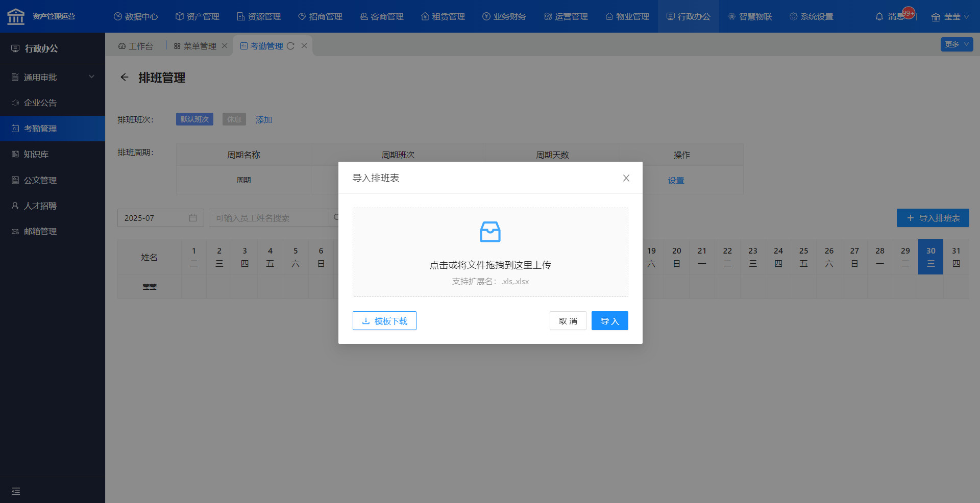Click the file upload drop area

490,252
